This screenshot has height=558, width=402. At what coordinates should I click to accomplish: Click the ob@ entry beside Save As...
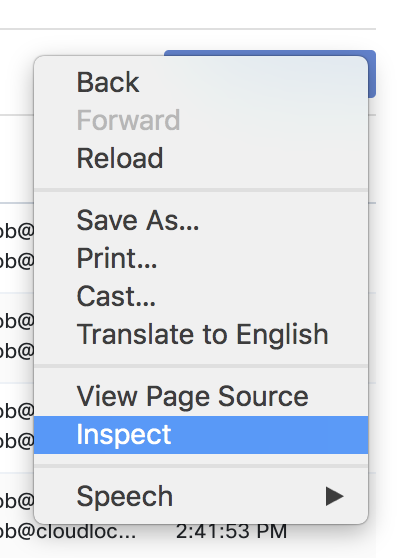[x=17, y=231]
